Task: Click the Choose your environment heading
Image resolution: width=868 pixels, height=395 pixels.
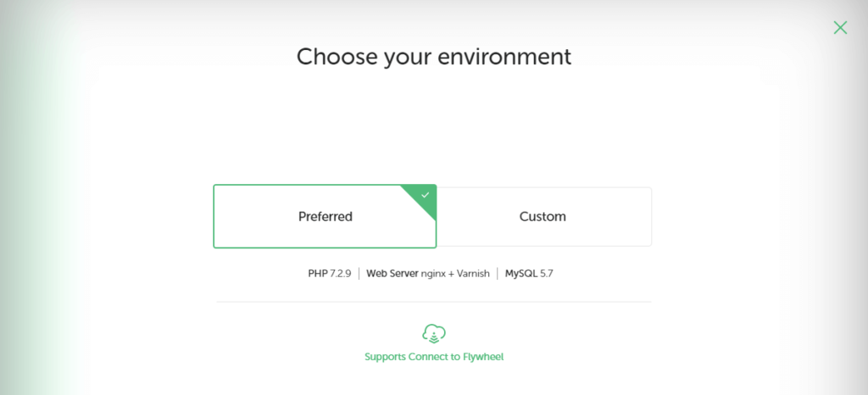Action: click(433, 57)
